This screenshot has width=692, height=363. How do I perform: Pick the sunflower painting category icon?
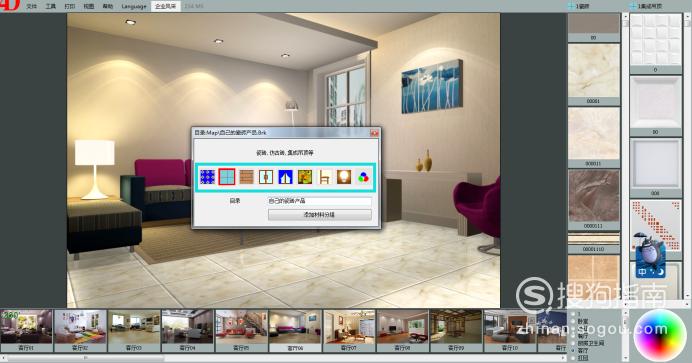305,177
